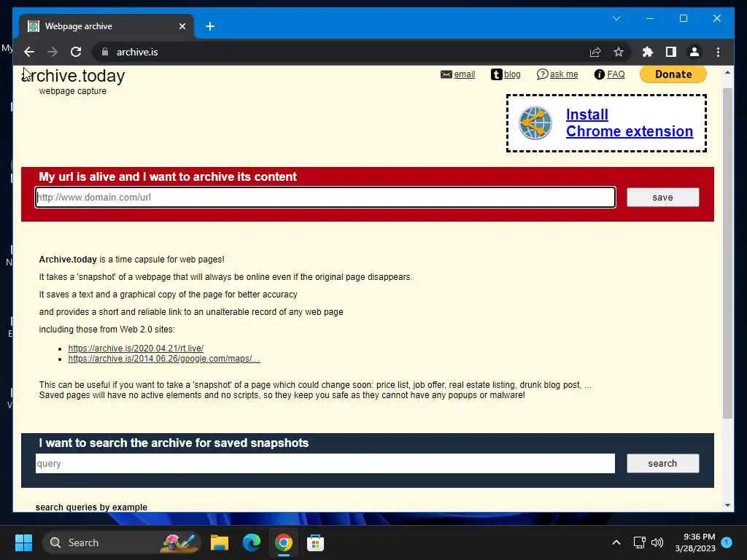Open the notification badge icon
Screen dimensions: 747x560
point(726,542)
